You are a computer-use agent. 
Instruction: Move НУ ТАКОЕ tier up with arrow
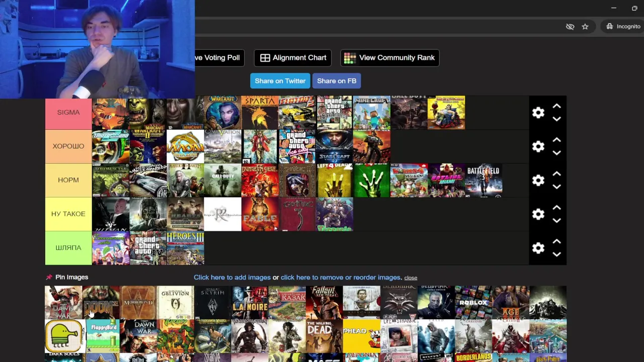coord(556,207)
